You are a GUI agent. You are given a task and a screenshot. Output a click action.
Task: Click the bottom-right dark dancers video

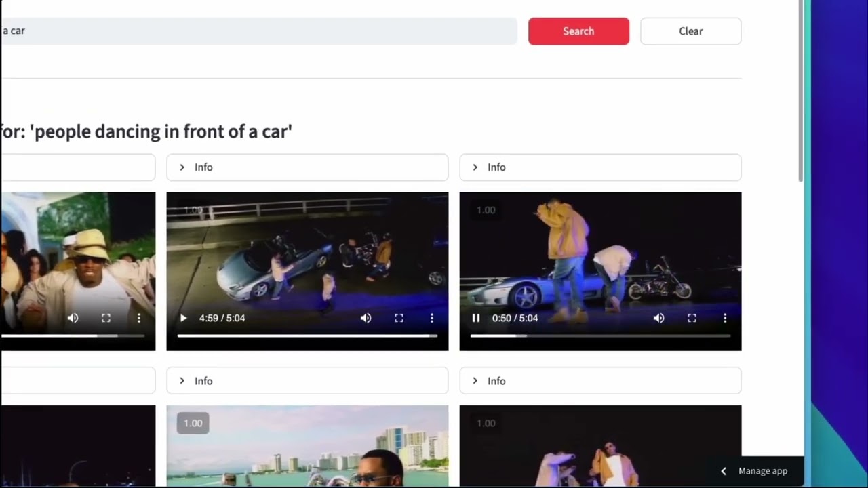[600, 446]
